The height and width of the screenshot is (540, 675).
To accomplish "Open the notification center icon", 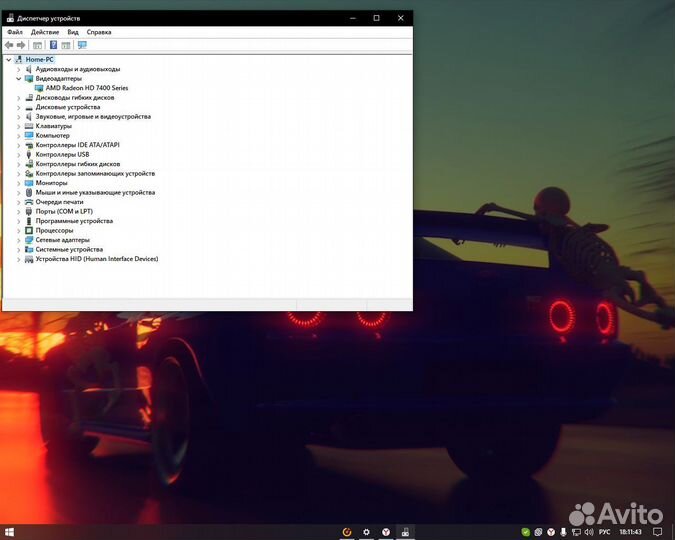I will [657, 532].
